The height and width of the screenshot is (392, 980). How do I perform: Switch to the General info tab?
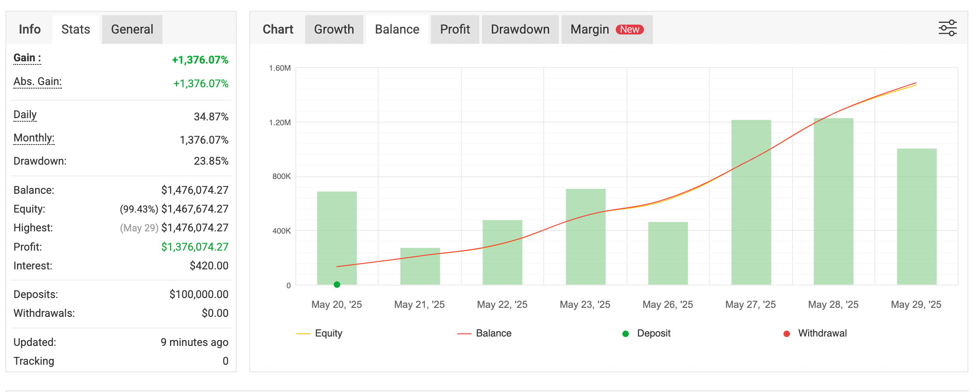132,30
